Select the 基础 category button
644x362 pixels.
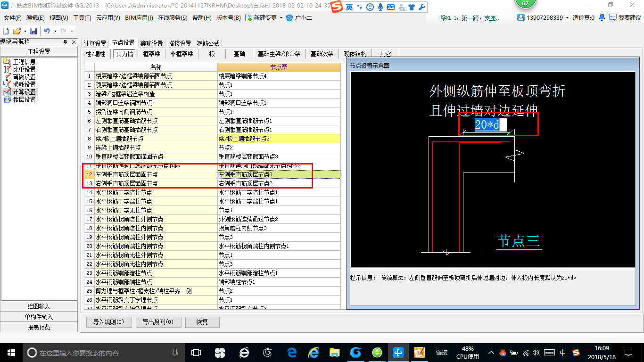(239, 54)
